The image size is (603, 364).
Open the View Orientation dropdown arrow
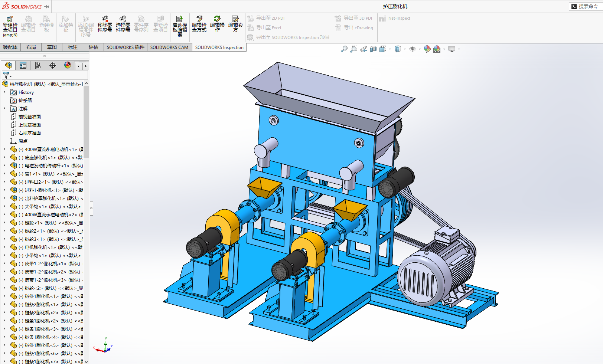[390, 49]
